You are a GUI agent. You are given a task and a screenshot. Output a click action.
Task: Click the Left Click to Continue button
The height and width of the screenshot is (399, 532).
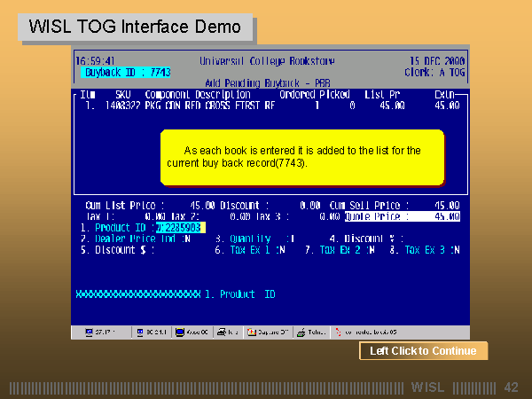point(423,351)
